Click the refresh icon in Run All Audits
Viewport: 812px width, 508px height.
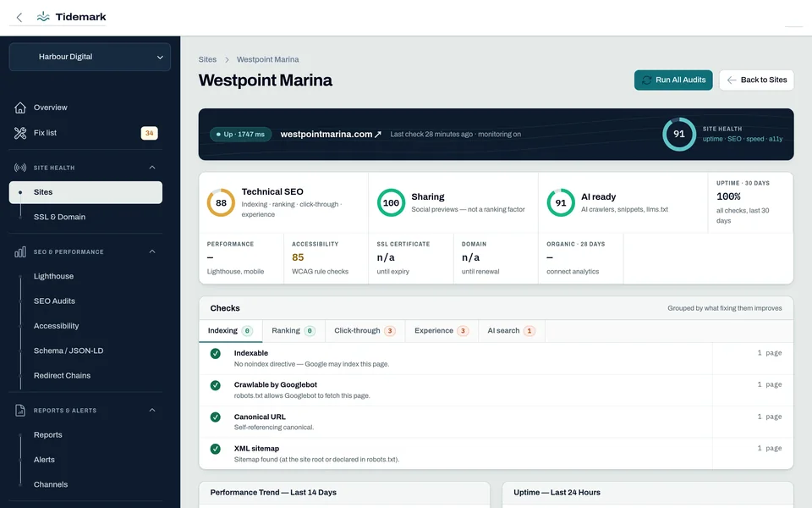pos(647,80)
